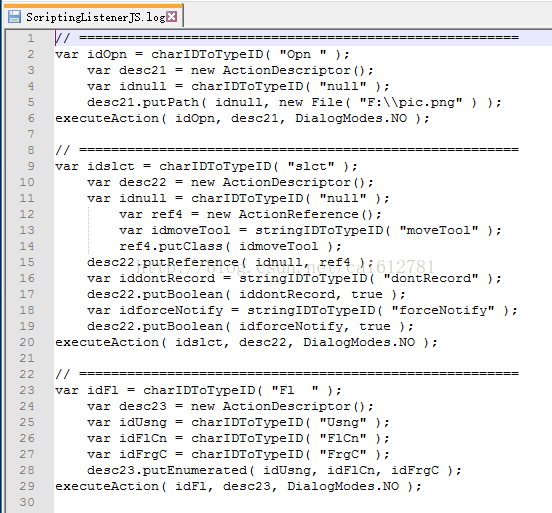Image resolution: width=552 pixels, height=513 pixels.
Task: Click the line 'var desc23 = new ActionDescriptor();'
Action: pos(230,406)
